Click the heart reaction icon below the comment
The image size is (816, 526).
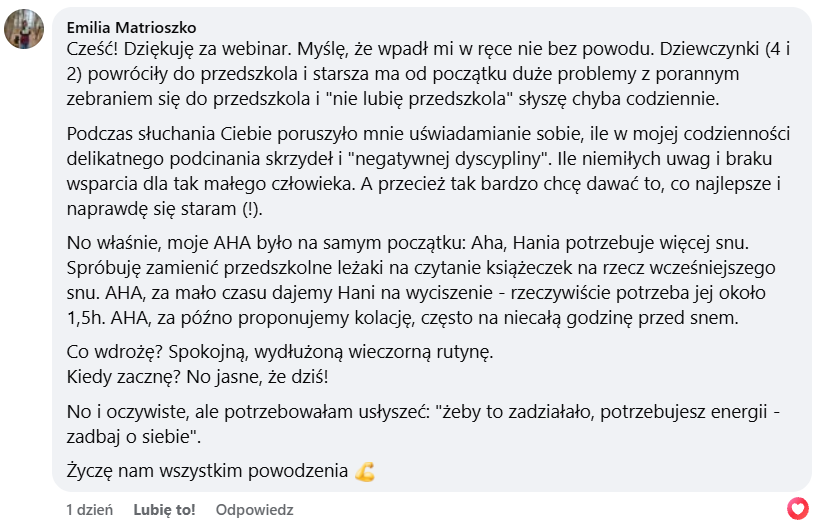point(797,507)
